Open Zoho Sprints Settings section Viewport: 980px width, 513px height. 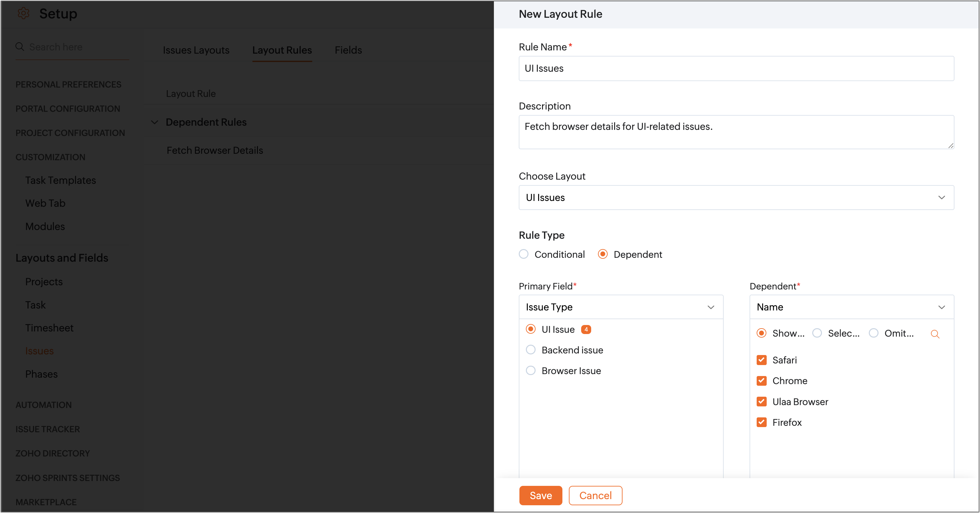[68, 478]
